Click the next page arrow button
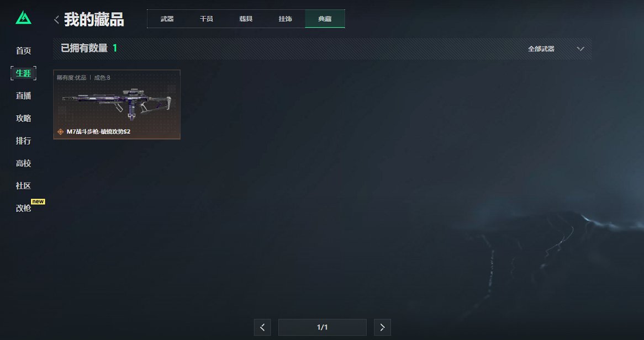Image resolution: width=644 pixels, height=340 pixels. point(382,327)
